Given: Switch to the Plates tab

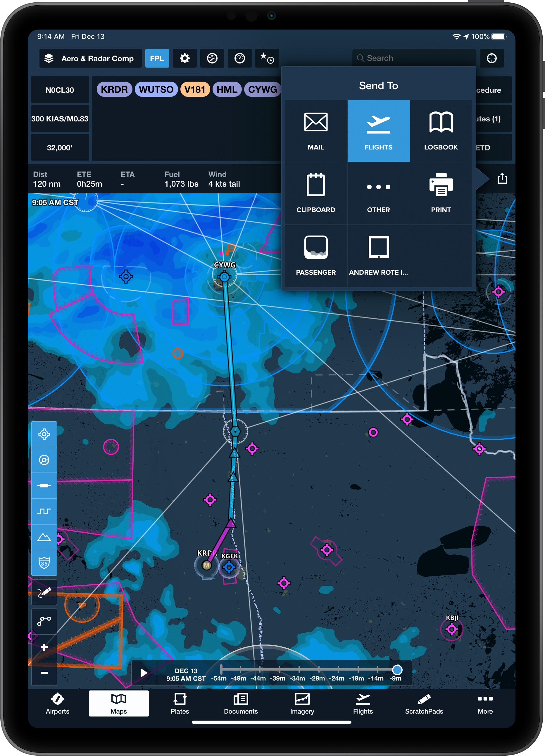Looking at the screenshot, I should 180,703.
